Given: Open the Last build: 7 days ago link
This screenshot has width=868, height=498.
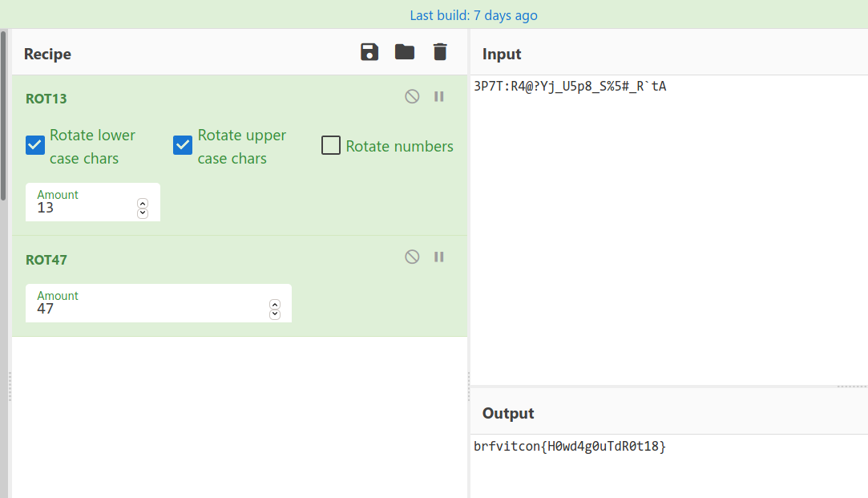Looking at the screenshot, I should [474, 15].
